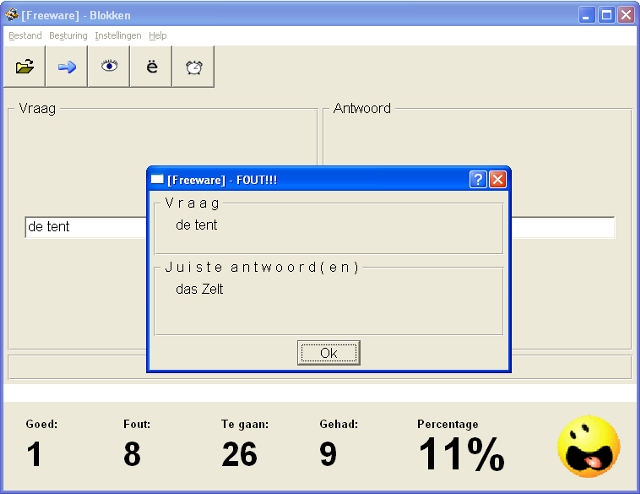
Task: Click the ë special character icon
Action: click(152, 67)
